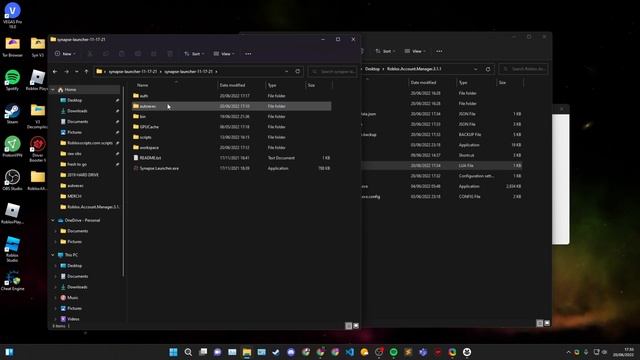
Task: Open the View dropdown in synapse-launcher window
Action: (224, 53)
